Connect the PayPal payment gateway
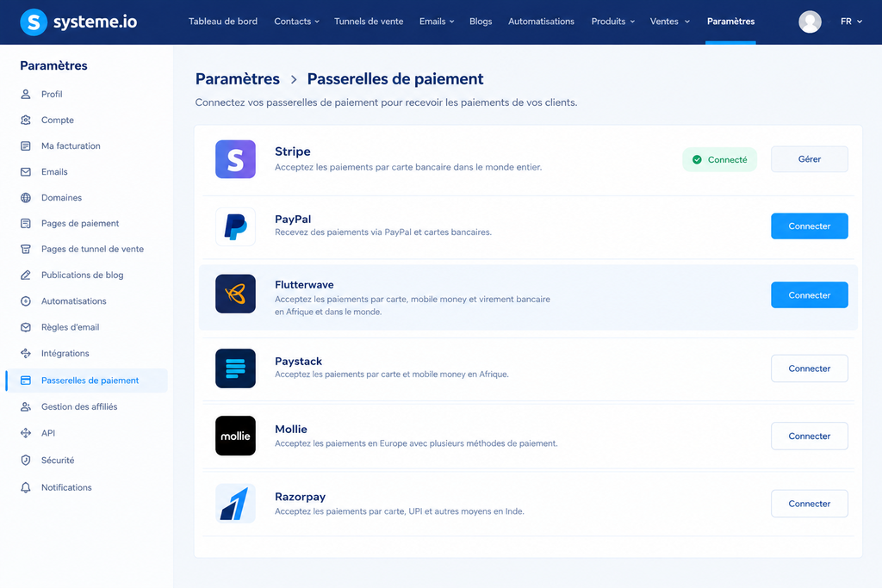Image resolution: width=882 pixels, height=588 pixels. pos(809,226)
